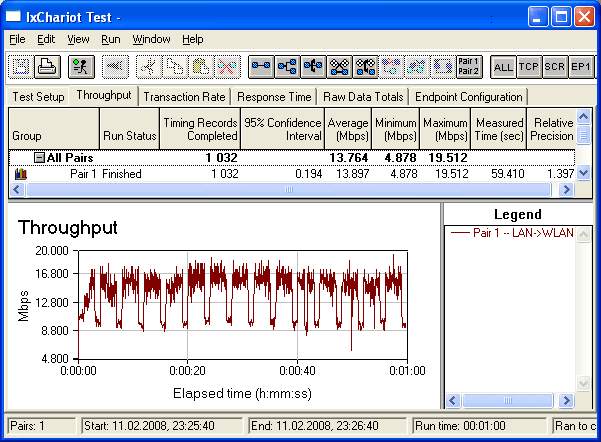Image resolution: width=601 pixels, height=442 pixels.
Task: Open the Raw Data Totals tab
Action: click(x=363, y=97)
